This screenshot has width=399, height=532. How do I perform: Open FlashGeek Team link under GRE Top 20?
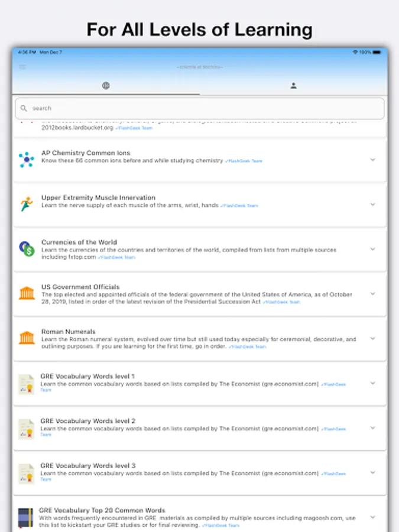tap(220, 525)
